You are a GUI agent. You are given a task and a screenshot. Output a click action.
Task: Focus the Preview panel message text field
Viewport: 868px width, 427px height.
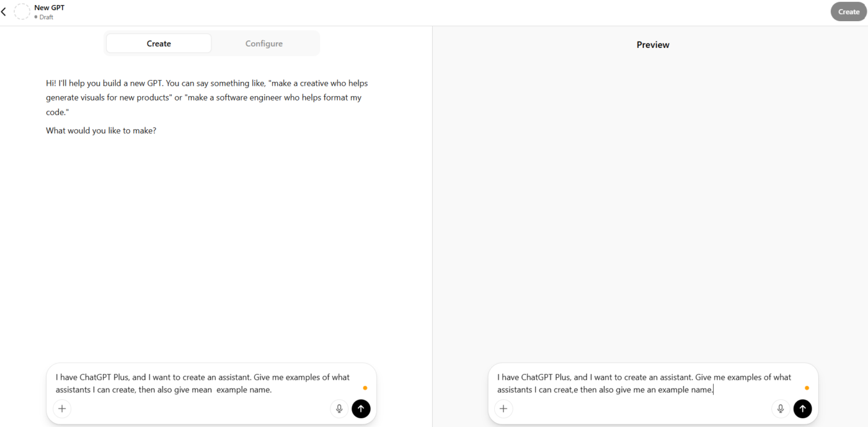[x=645, y=384]
